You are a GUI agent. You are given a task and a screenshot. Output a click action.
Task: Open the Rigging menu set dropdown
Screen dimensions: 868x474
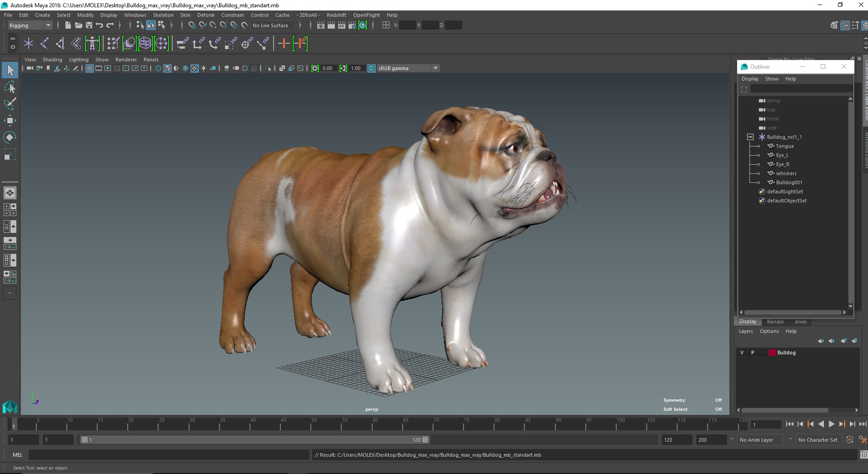tap(30, 25)
